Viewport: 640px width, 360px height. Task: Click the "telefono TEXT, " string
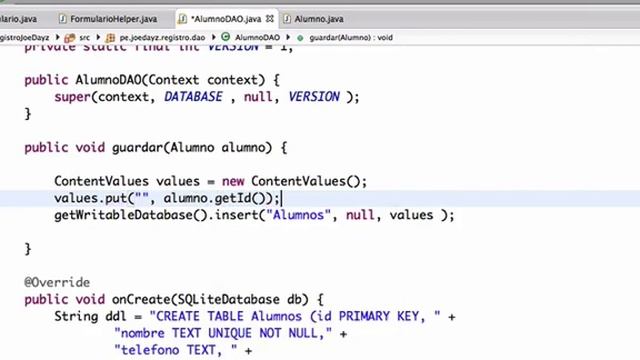coord(176,350)
